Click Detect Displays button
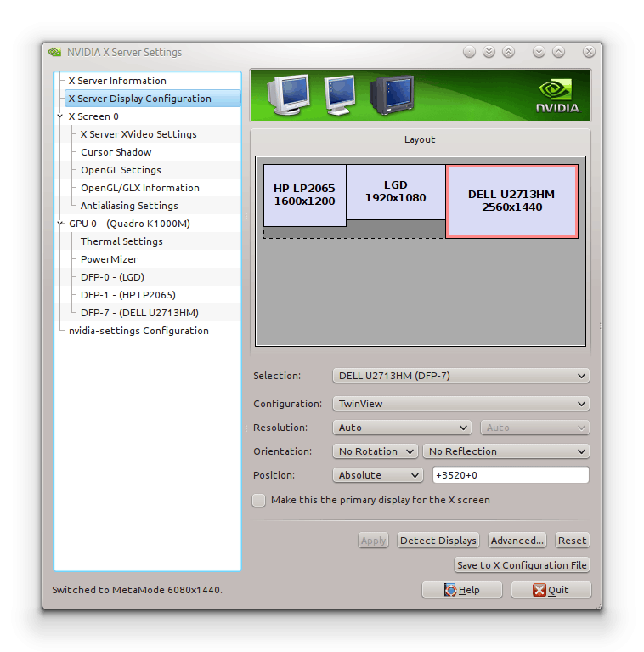This screenshot has height=652, width=644. click(438, 541)
